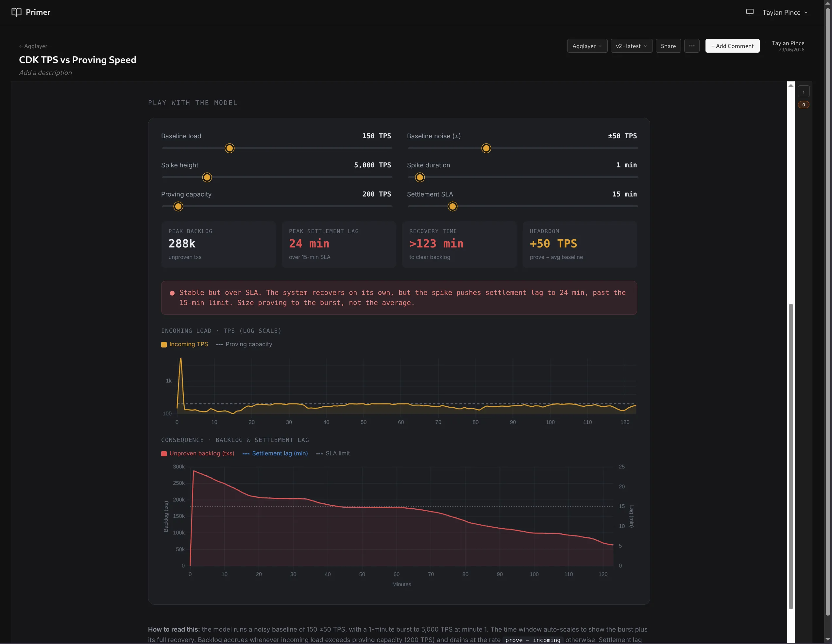Click the Spike height slider handle

[207, 178]
